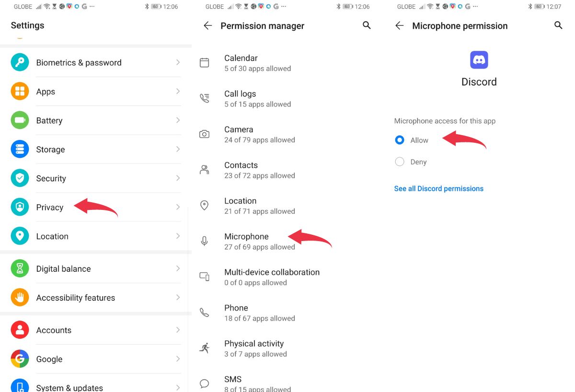The width and height of the screenshot is (575, 392).
Task: Tap the Digital balance hourglass icon
Action: pyautogui.click(x=20, y=269)
